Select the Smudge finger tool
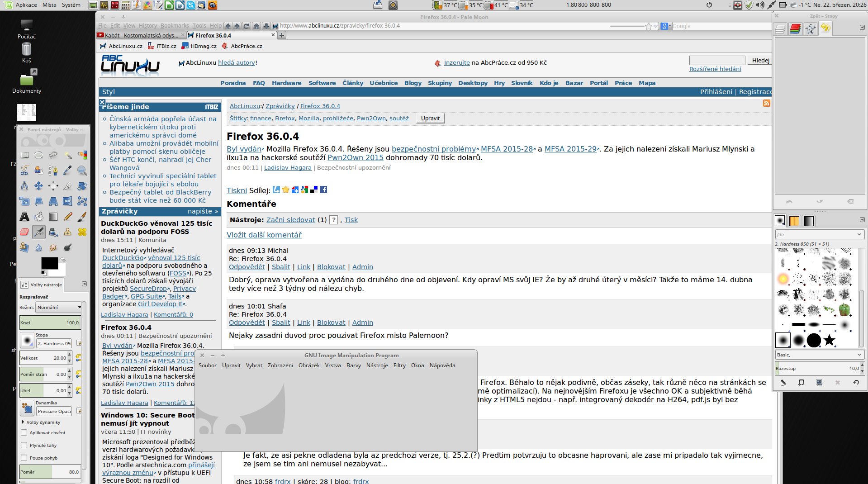Screen dimensions: 868x484 [53, 247]
